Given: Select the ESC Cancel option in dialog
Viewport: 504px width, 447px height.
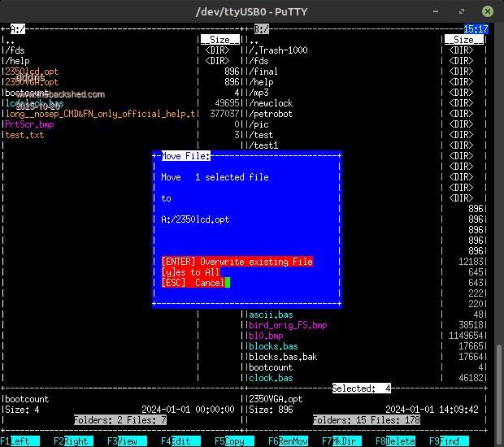Looking at the screenshot, I should pyautogui.click(x=193, y=283).
